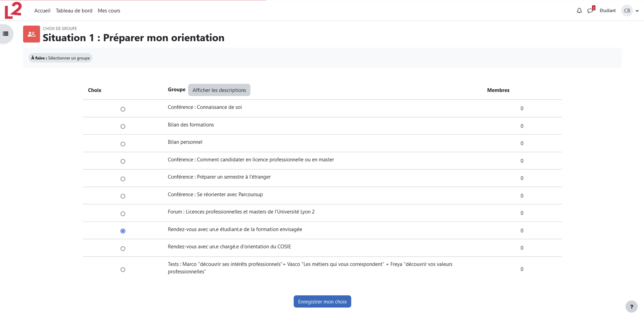Select radio for chargé.e d'orientation du COSIE
The height and width of the screenshot is (323, 644).
point(123,249)
